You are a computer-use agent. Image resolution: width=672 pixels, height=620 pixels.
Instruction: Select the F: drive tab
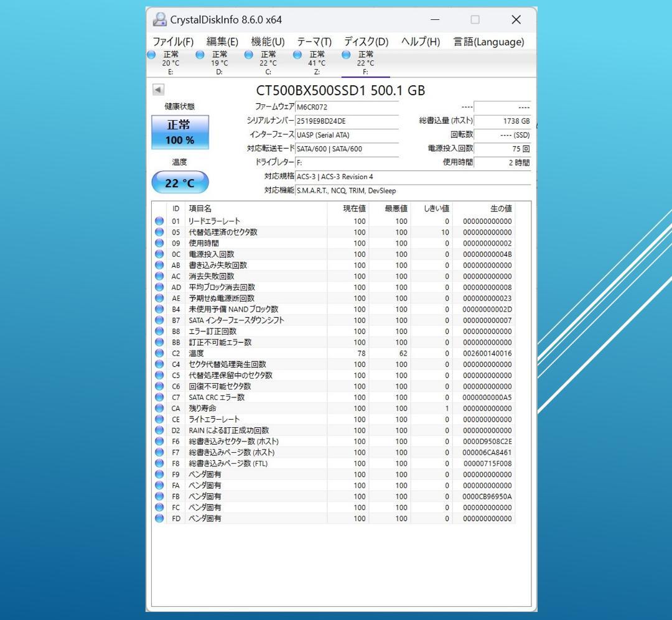366,63
